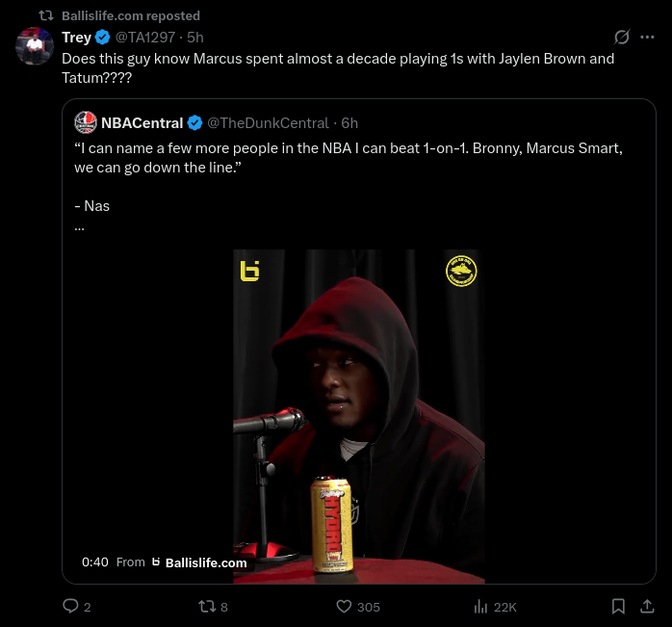Open Trey's profile avatar
This screenshot has height=627, width=672.
35,46
